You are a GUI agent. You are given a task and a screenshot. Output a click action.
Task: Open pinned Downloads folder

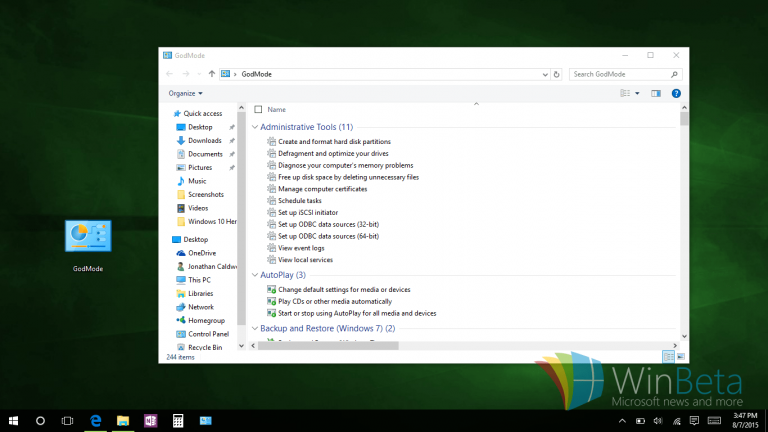tap(205, 141)
